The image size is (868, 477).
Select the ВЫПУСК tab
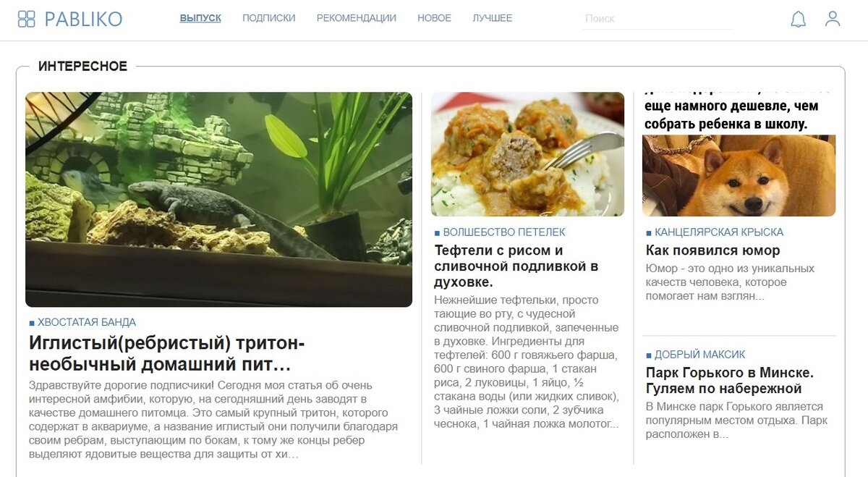click(200, 18)
